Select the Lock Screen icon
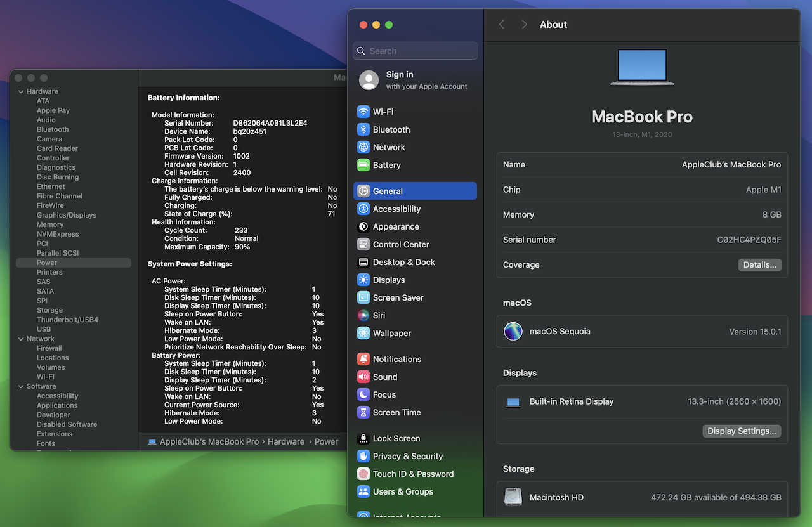This screenshot has width=812, height=527. [363, 438]
